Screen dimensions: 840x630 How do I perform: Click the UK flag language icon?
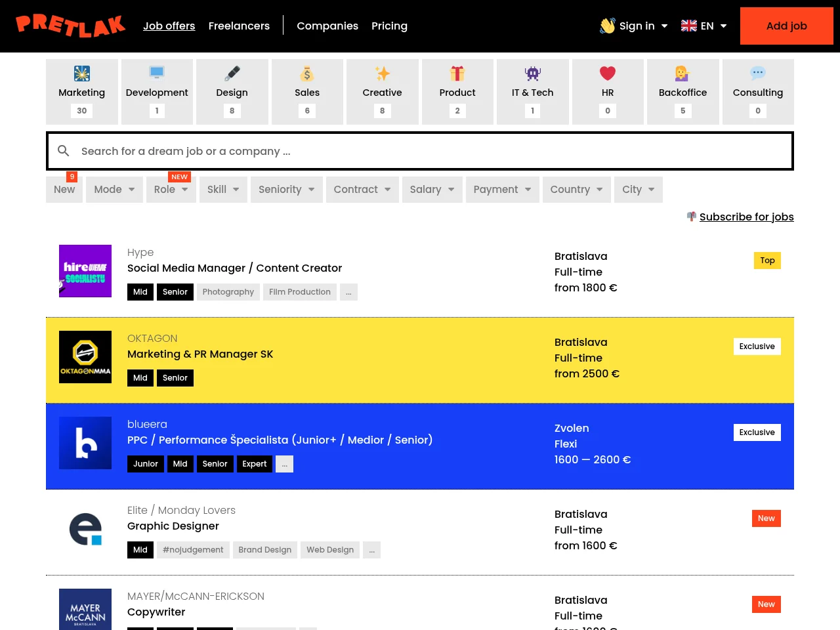pyautogui.click(x=689, y=26)
